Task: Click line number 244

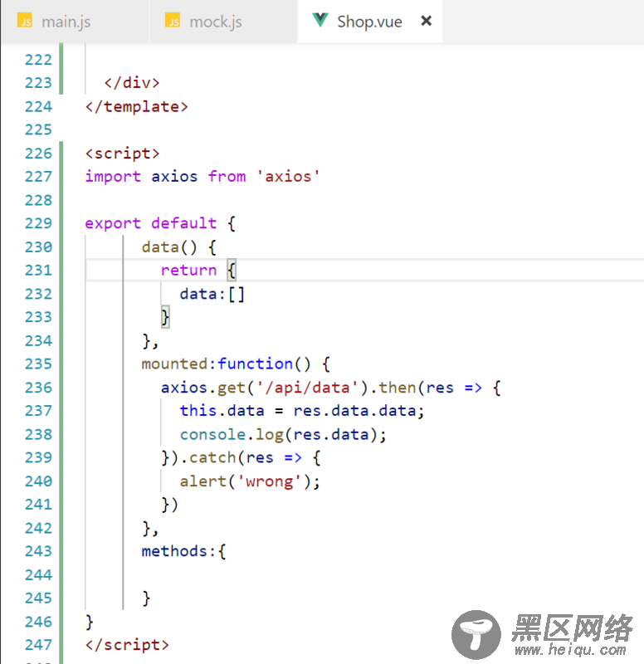Action: click(x=38, y=574)
